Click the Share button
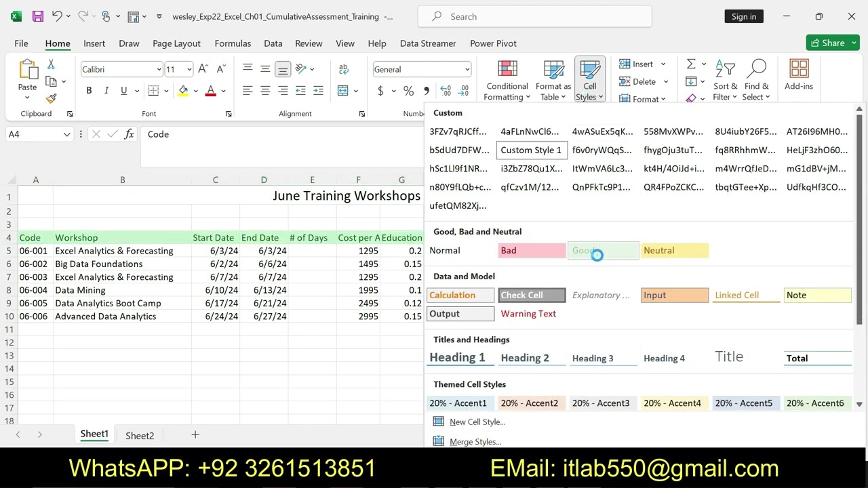This screenshot has width=868, height=488. click(833, 43)
